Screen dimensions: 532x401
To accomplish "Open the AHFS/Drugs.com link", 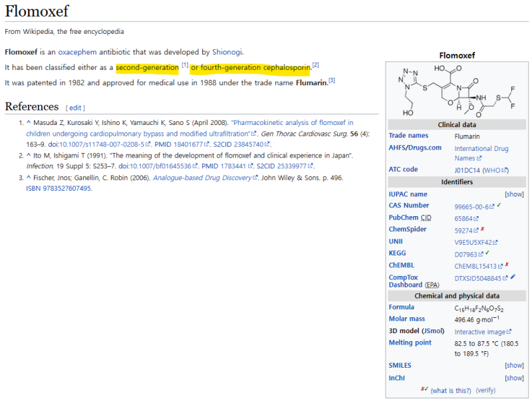I will click(415, 148).
